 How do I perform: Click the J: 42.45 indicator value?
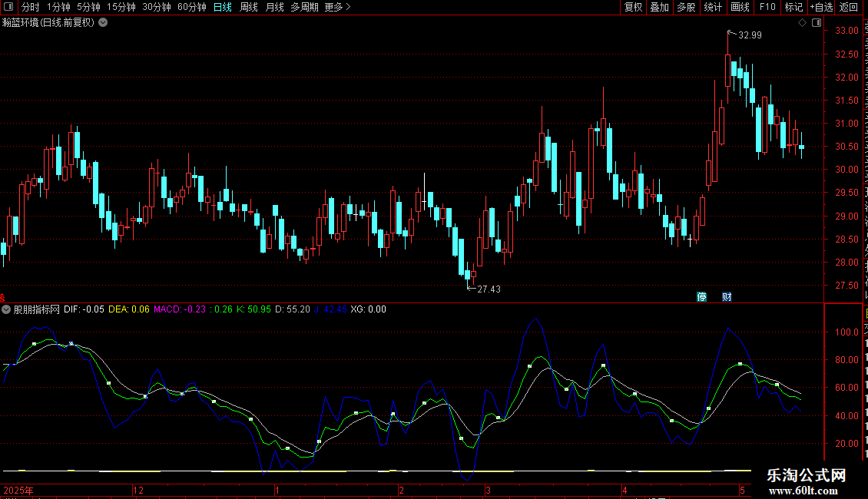tap(330, 309)
